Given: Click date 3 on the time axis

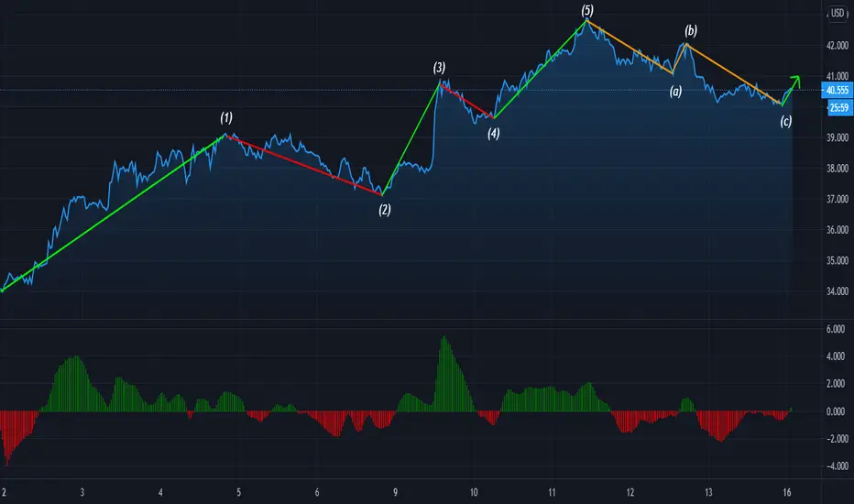Looking at the screenshot, I should (x=82, y=493).
